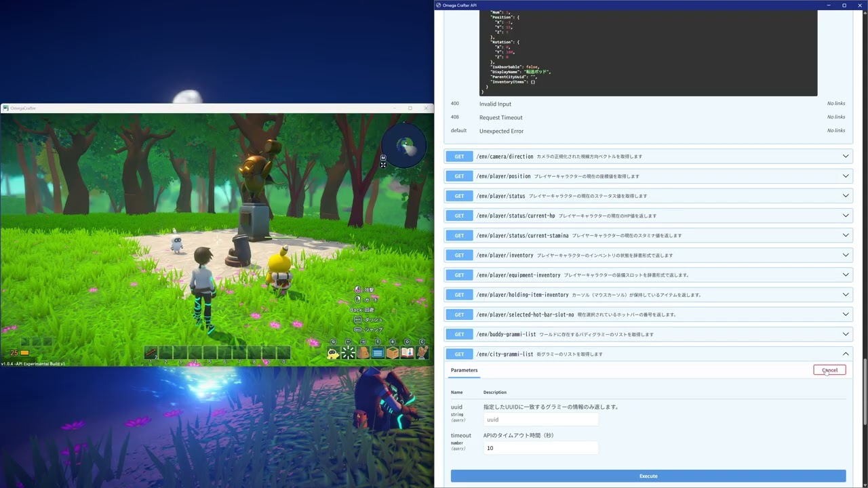Click the white gear icon in game HUD
Image resolution: width=868 pixels, height=488 pixels.
[x=348, y=352]
